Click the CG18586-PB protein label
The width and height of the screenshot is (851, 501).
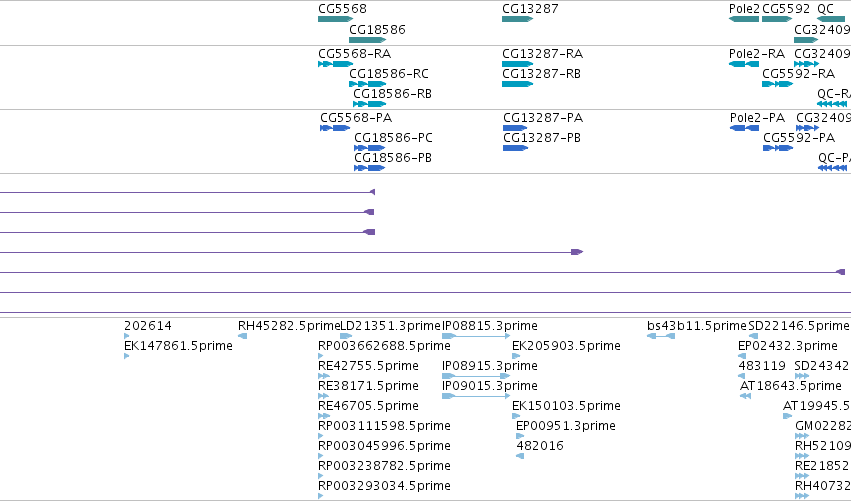[393, 158]
